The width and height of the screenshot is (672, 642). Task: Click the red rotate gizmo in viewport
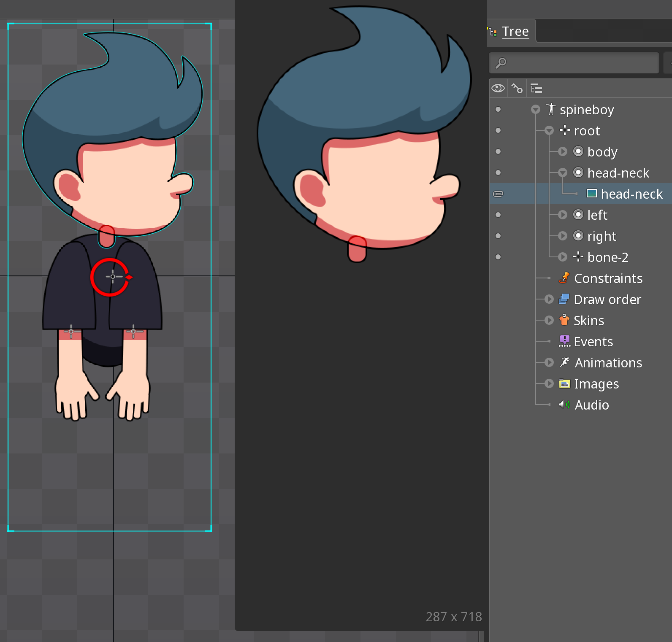coord(111,277)
